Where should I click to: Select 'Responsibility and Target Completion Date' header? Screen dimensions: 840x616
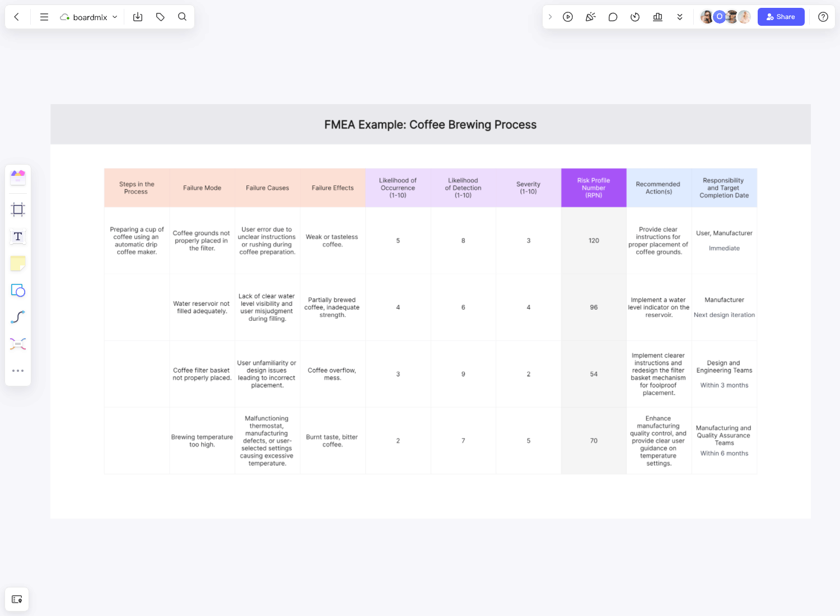[x=724, y=188]
